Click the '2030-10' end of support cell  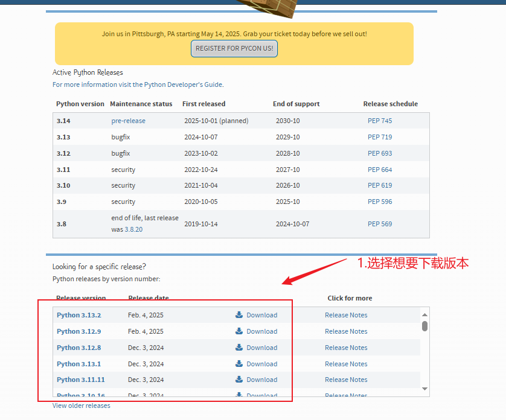(x=287, y=121)
